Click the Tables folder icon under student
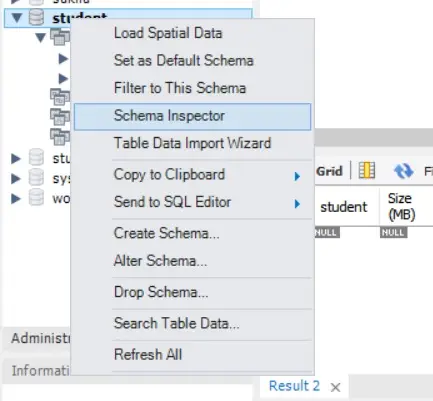 [60, 37]
